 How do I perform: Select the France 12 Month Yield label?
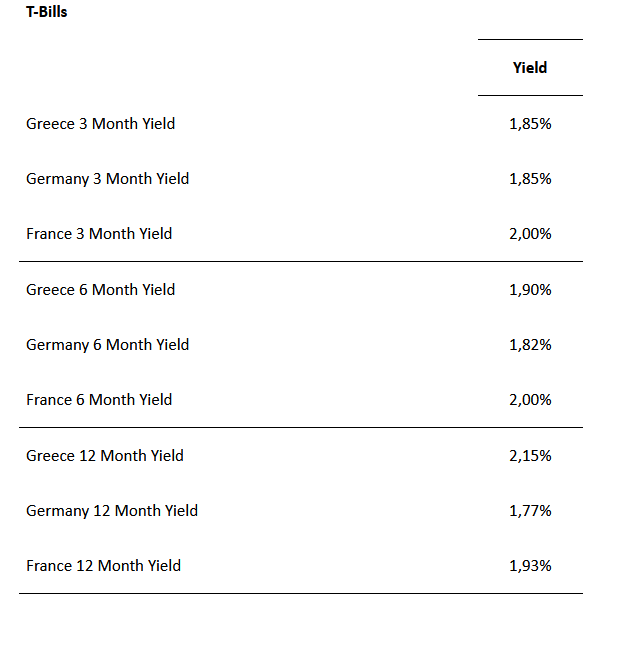103,566
